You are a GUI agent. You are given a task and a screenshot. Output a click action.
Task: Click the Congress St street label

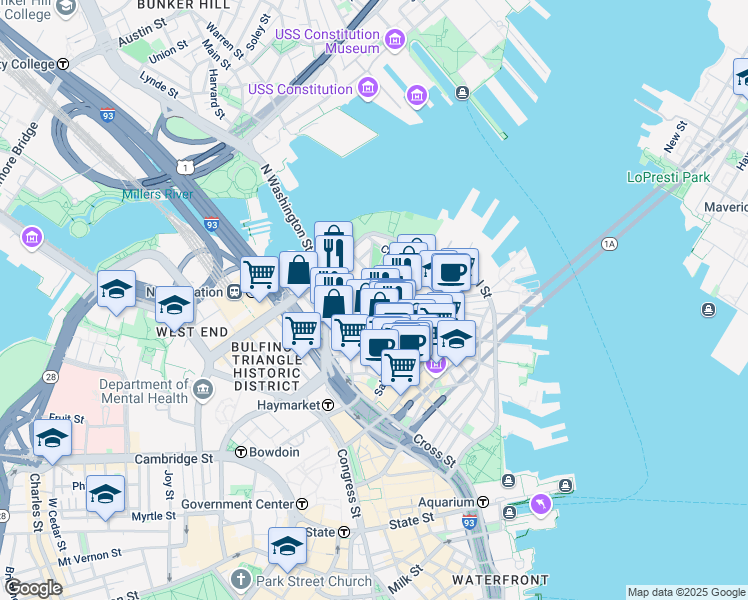[x=349, y=483]
